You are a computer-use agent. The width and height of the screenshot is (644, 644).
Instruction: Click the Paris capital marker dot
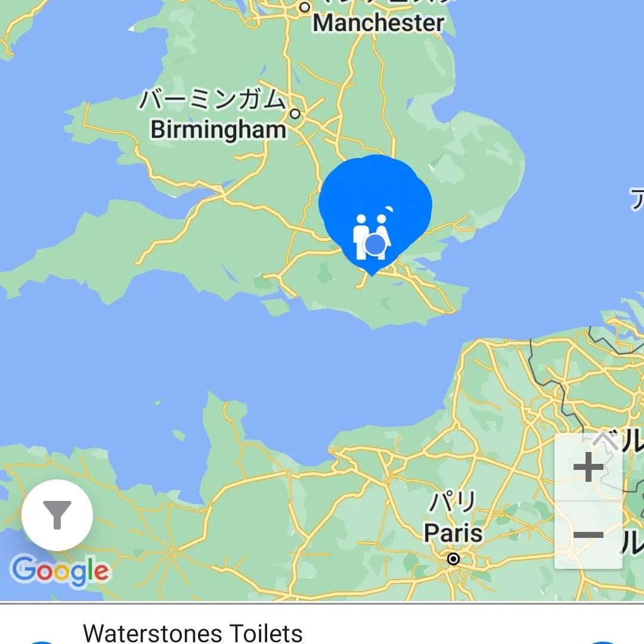coord(453,559)
